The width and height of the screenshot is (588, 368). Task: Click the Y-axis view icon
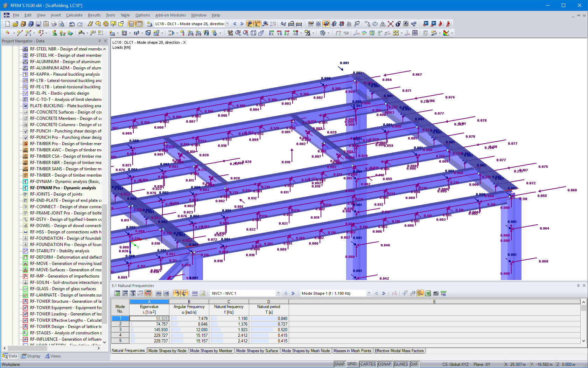(x=279, y=33)
